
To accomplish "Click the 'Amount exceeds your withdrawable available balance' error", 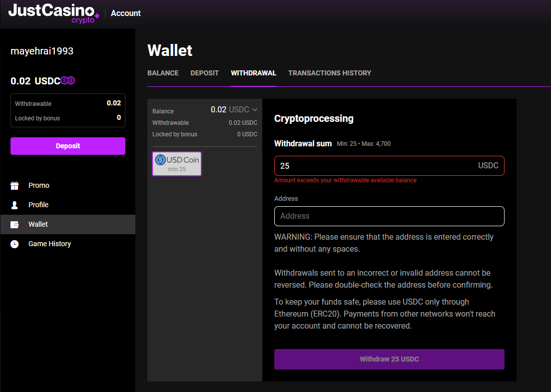I will pos(345,180).
